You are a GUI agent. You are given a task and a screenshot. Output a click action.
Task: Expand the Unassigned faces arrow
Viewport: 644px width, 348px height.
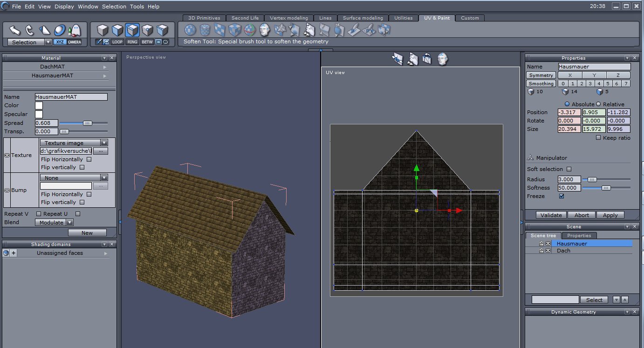tap(106, 253)
